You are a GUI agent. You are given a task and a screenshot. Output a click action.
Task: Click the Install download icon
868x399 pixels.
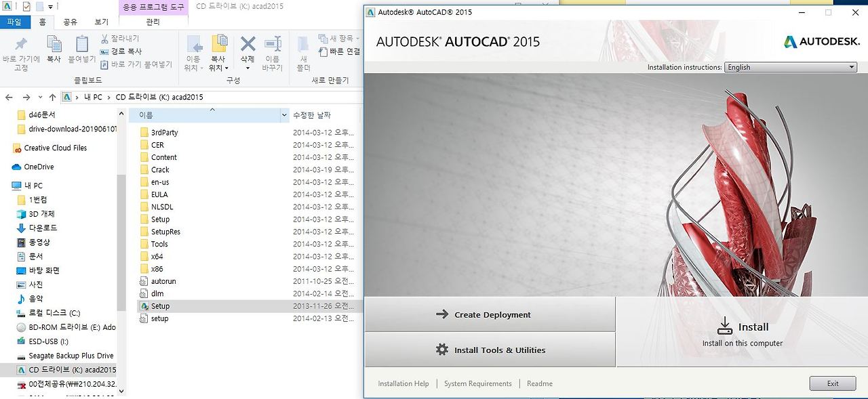(725, 326)
